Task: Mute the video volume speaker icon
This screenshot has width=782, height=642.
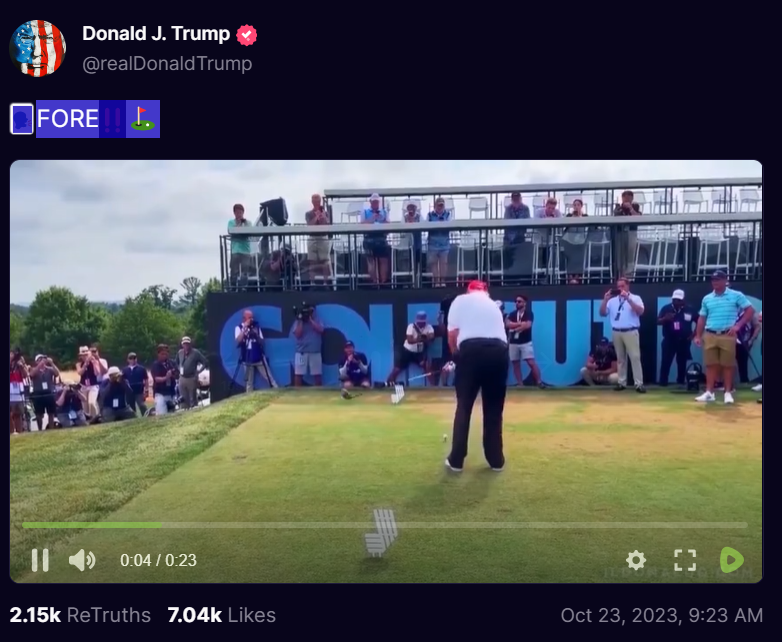Action: pos(82,560)
